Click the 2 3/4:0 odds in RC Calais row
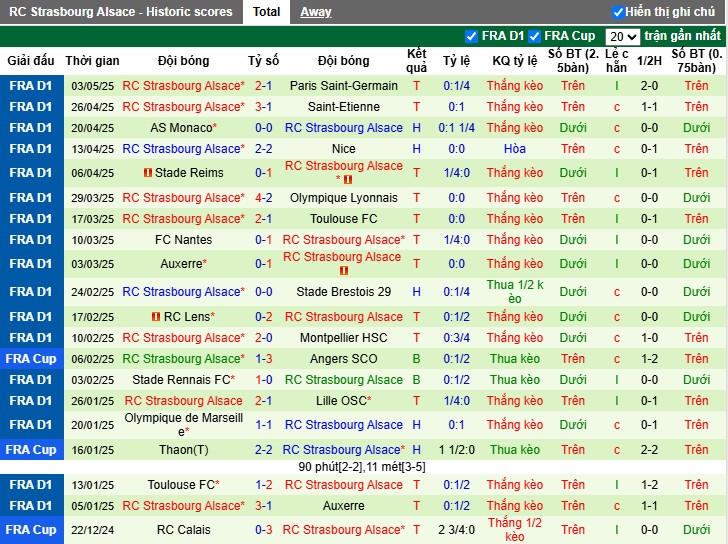This screenshot has height=544, width=728. click(456, 530)
